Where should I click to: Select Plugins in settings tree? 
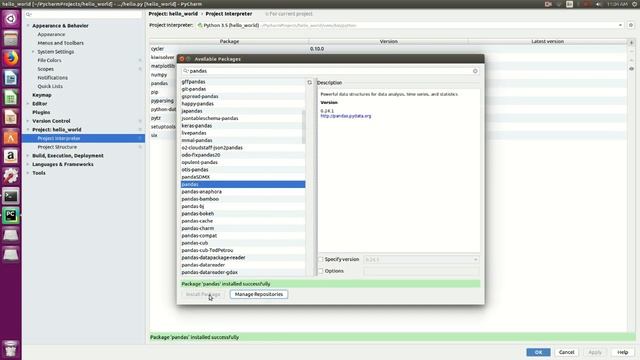[41, 112]
